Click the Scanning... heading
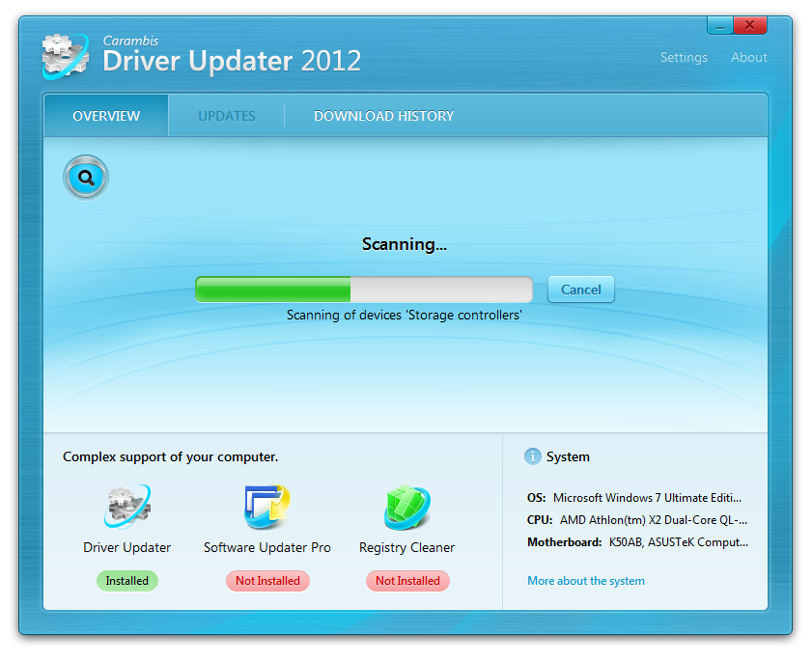 coord(405,244)
